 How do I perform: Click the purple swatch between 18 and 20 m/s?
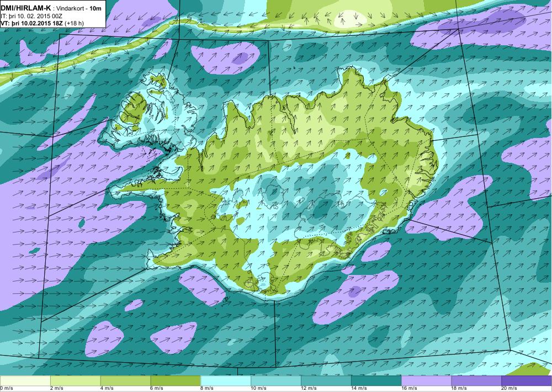coord(477,380)
